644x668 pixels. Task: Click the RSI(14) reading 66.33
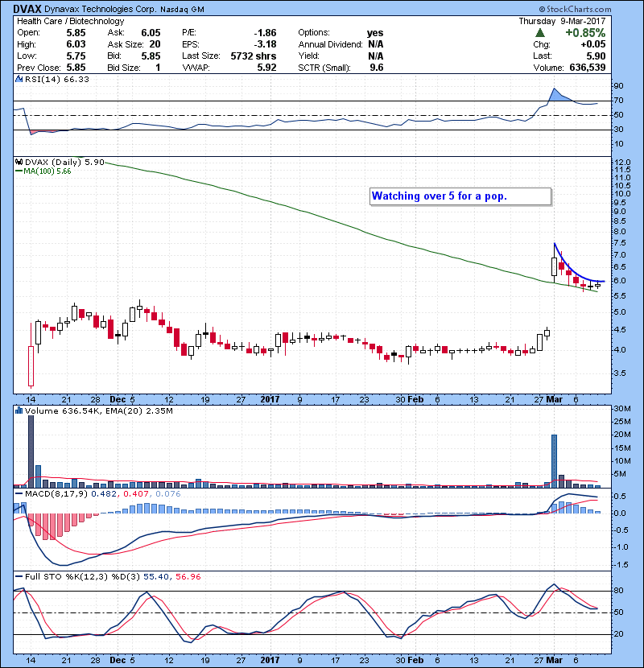pos(77,79)
